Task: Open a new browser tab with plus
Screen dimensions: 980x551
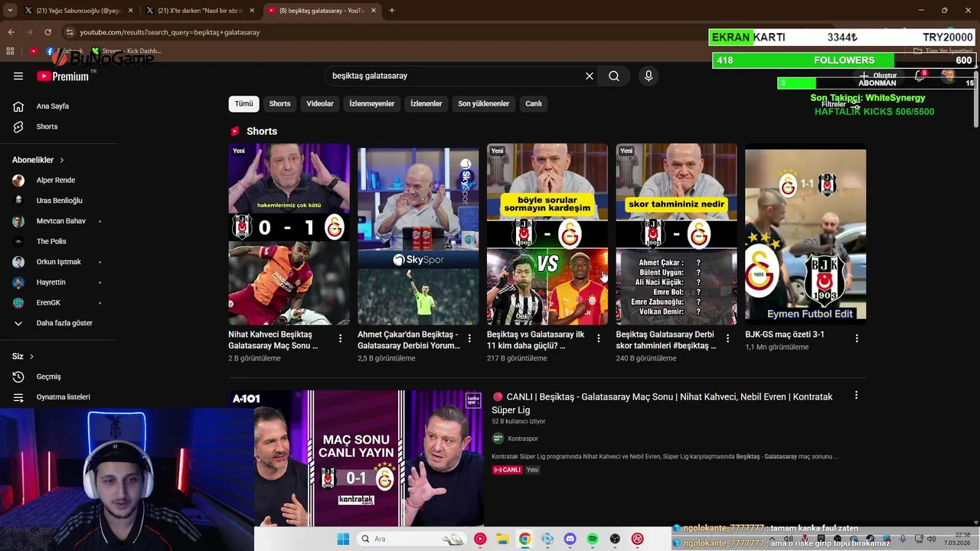Action: point(392,11)
